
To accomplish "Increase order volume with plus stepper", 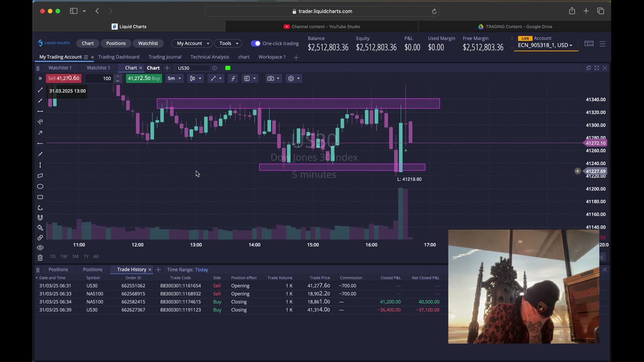I will point(117,76).
